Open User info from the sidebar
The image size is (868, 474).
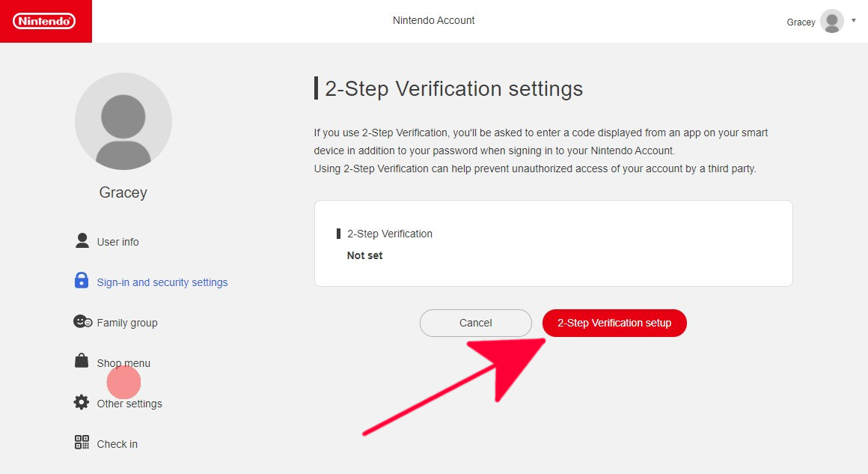point(117,241)
